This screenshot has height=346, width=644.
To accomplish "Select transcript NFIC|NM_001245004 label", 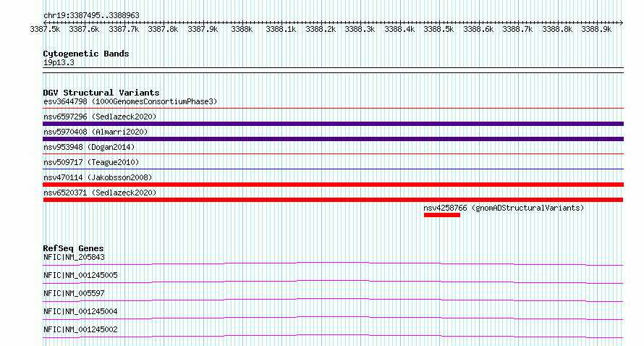I will click(x=80, y=311).
